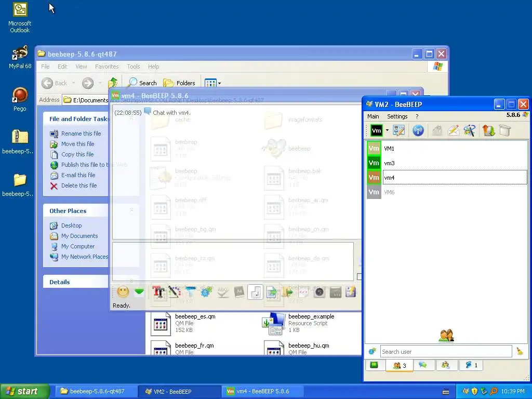Switch to the green activity tab

coord(374,365)
